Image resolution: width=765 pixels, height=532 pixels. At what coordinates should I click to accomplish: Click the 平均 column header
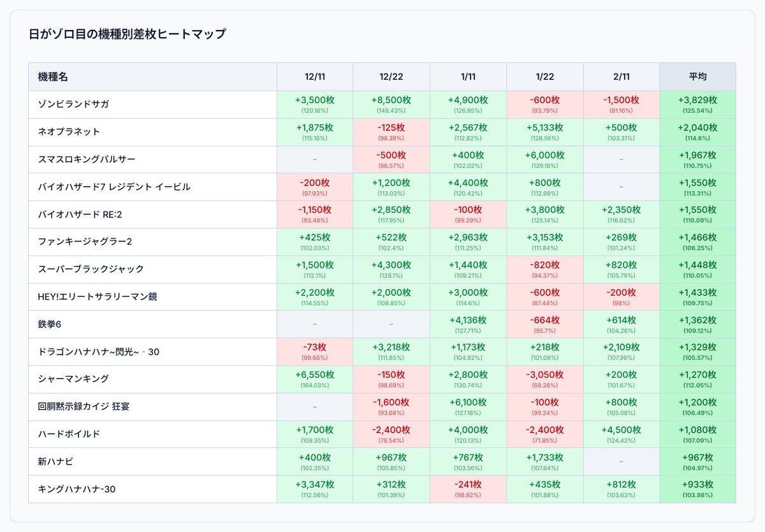tap(697, 76)
